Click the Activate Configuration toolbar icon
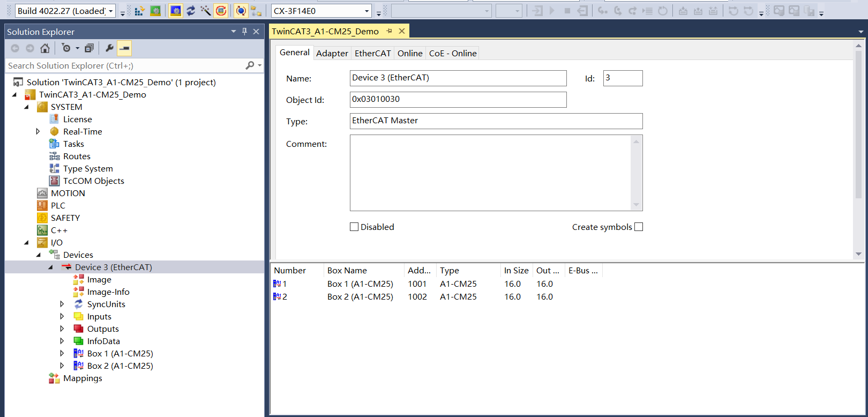 (x=139, y=11)
